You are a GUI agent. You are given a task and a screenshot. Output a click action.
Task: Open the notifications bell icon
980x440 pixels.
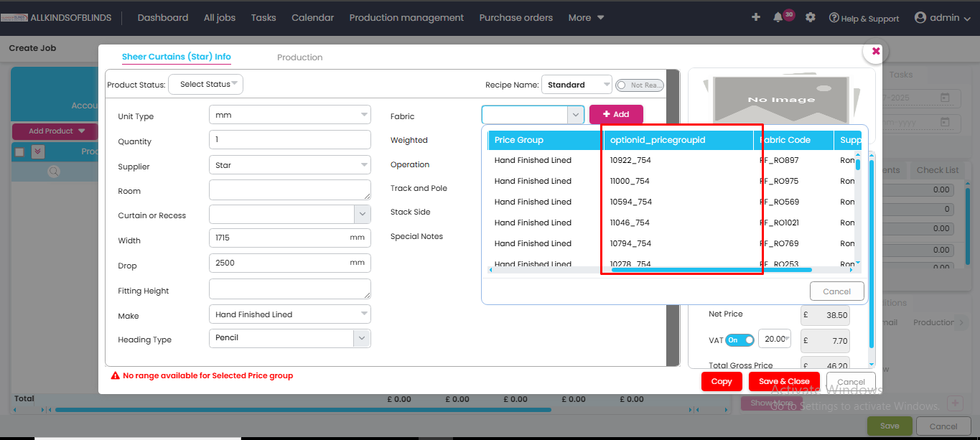pyautogui.click(x=778, y=17)
